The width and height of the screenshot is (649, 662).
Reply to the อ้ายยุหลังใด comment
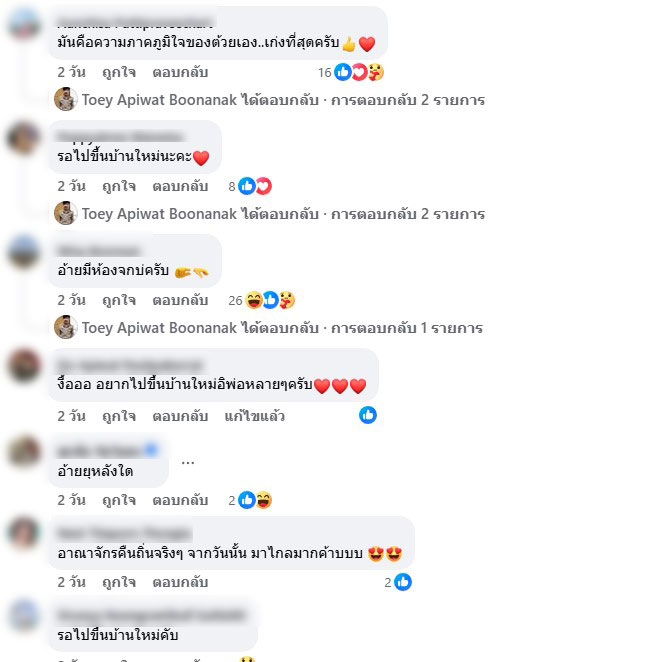point(180,501)
